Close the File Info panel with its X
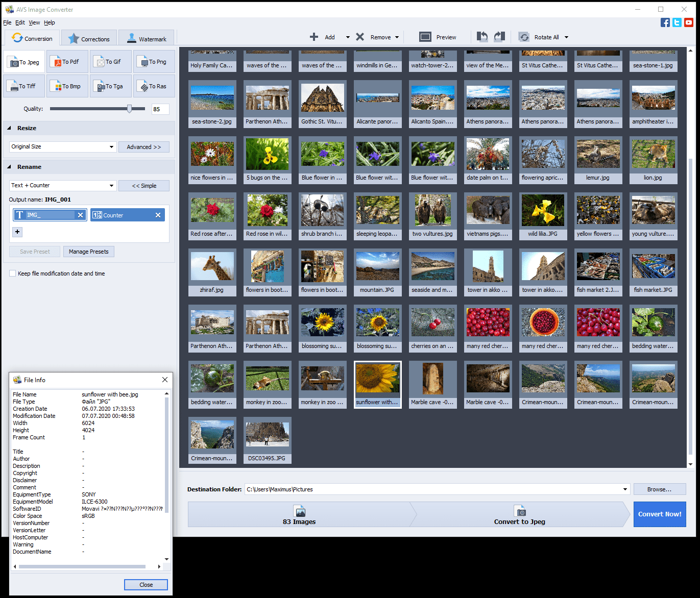700x598 pixels. (x=164, y=380)
